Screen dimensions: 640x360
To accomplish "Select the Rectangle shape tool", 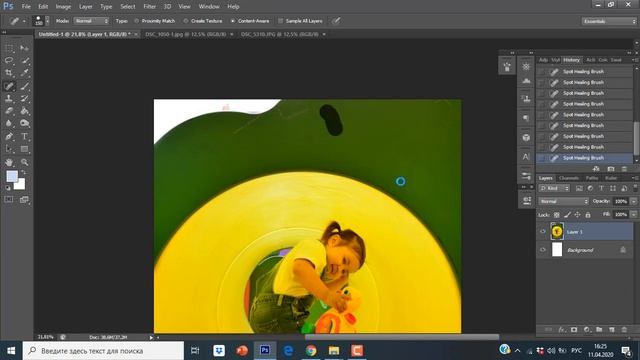I will [x=24, y=149].
